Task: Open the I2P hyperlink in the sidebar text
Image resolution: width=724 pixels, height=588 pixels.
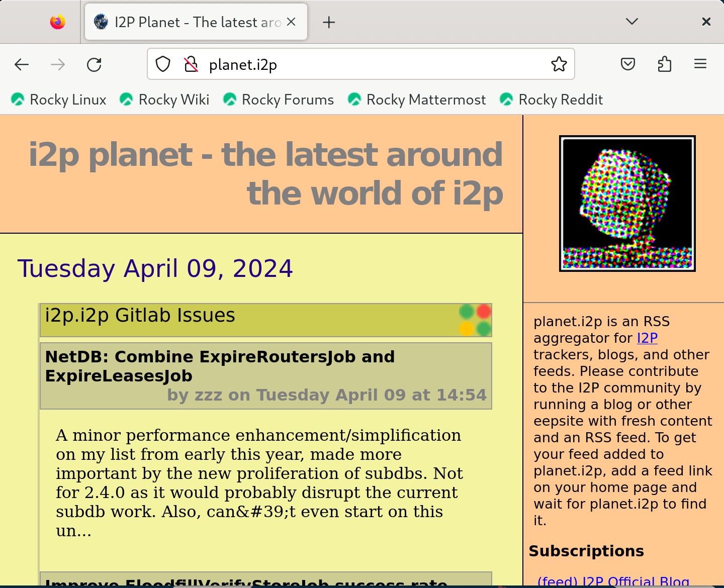Action: point(647,338)
